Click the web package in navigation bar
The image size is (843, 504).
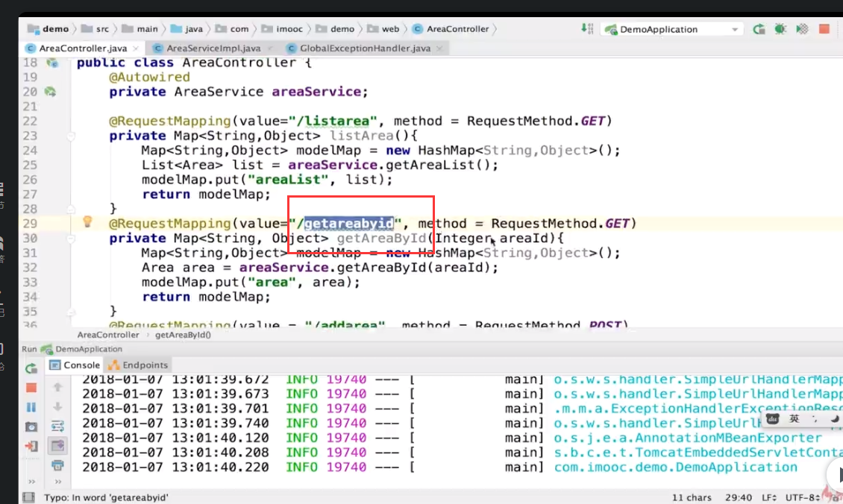click(x=383, y=28)
